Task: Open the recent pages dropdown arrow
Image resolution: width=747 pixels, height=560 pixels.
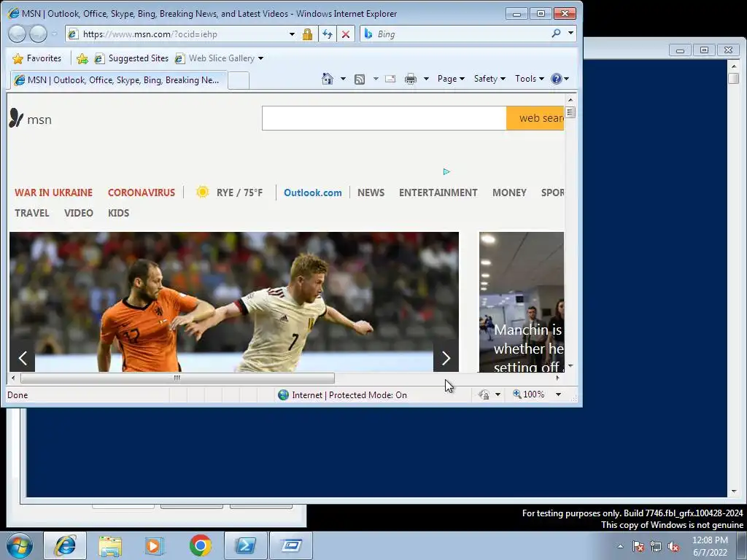Action: tap(54, 34)
